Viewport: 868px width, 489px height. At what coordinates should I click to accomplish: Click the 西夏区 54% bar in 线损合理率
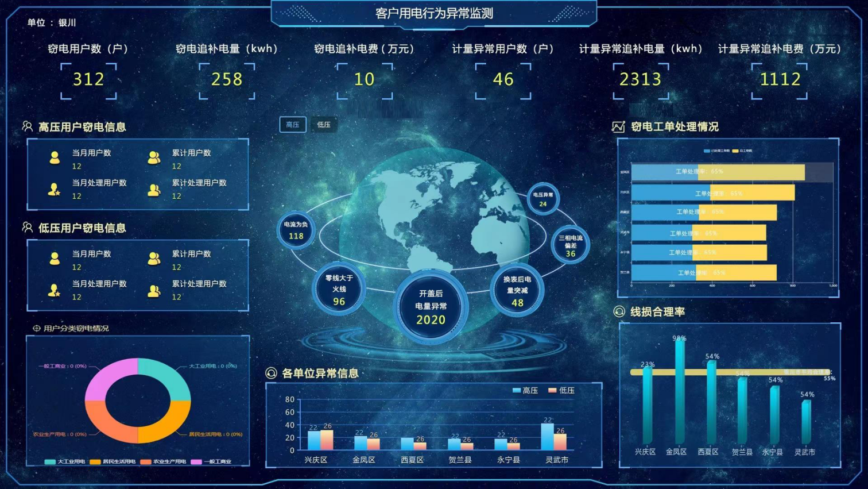(711, 402)
